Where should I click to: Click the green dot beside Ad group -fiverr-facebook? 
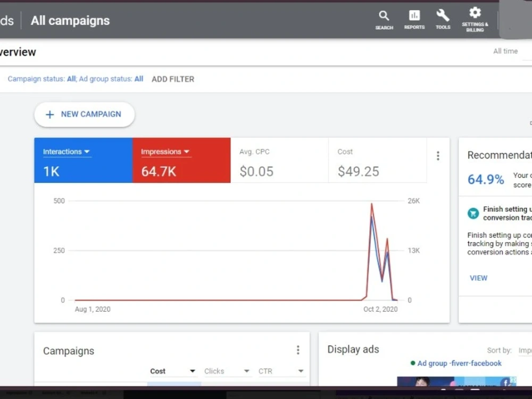(413, 363)
